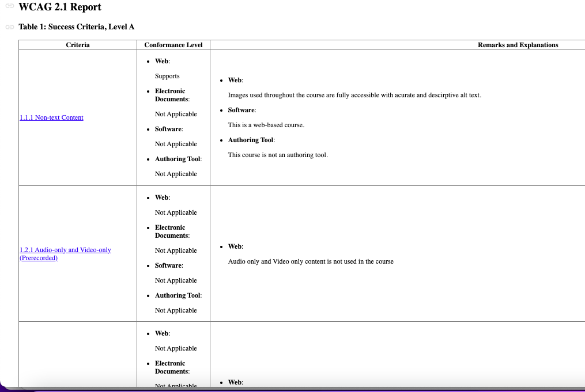Click anchor link icon beside Table 1 heading
585x392 pixels.
coord(10,27)
